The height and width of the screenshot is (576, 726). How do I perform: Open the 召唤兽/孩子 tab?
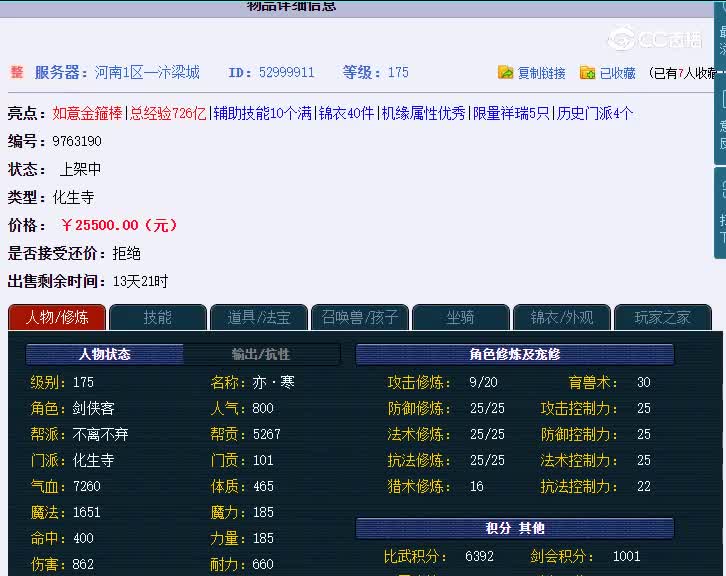pos(360,317)
